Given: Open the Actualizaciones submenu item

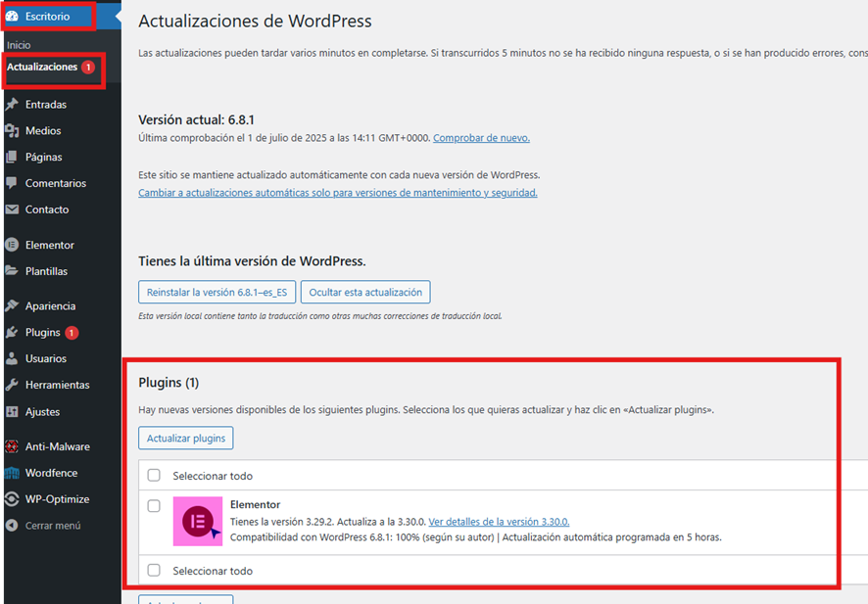Looking at the screenshot, I should (x=42, y=67).
